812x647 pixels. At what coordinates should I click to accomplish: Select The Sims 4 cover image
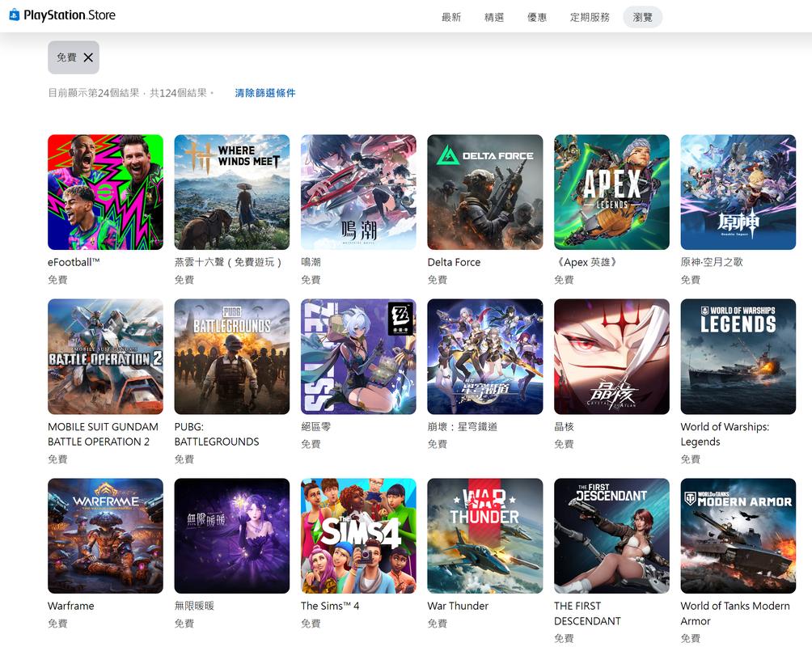(358, 535)
